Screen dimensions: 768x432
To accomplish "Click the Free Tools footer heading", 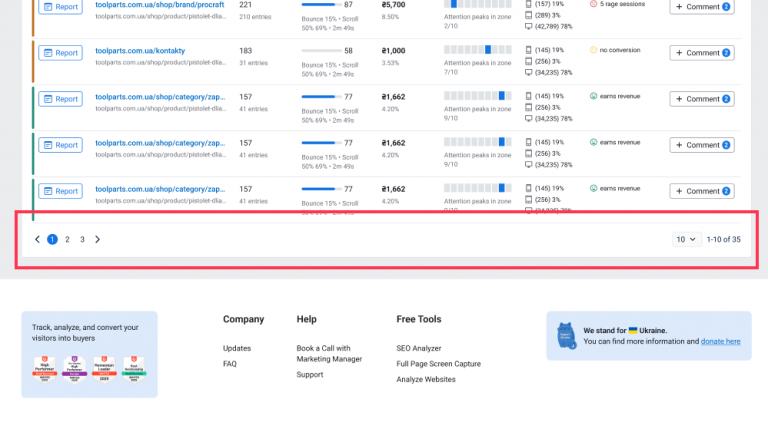I will (x=419, y=319).
